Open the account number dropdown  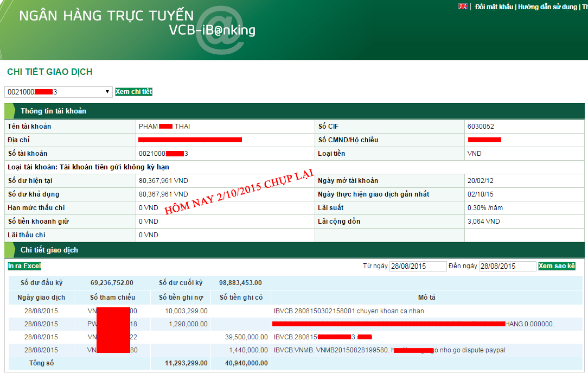(59, 92)
